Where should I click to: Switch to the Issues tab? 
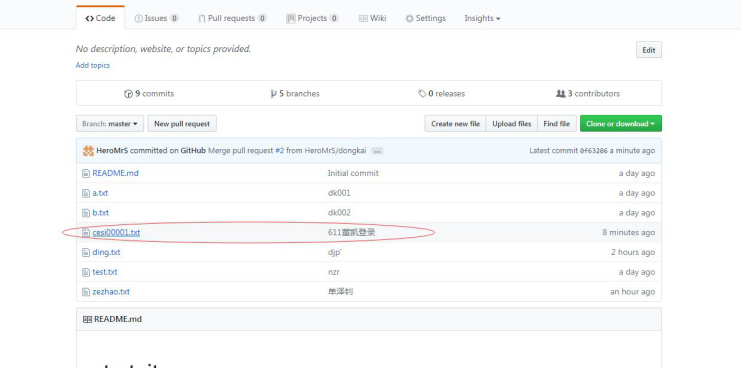click(x=156, y=18)
